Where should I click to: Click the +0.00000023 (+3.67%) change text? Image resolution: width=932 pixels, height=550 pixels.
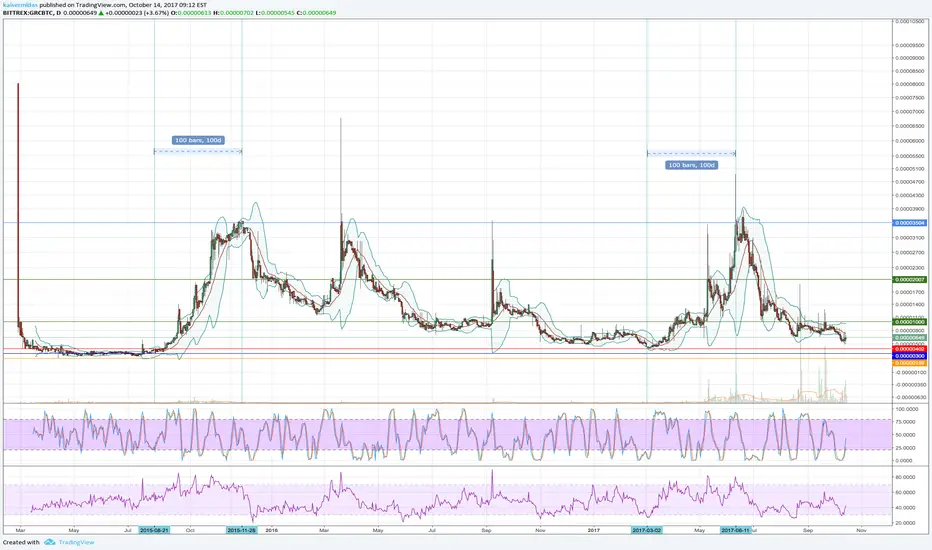[x=137, y=12]
